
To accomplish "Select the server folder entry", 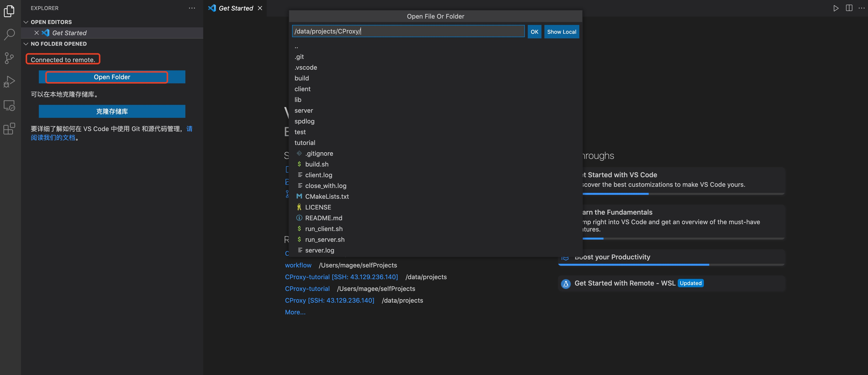I will pyautogui.click(x=435, y=110).
